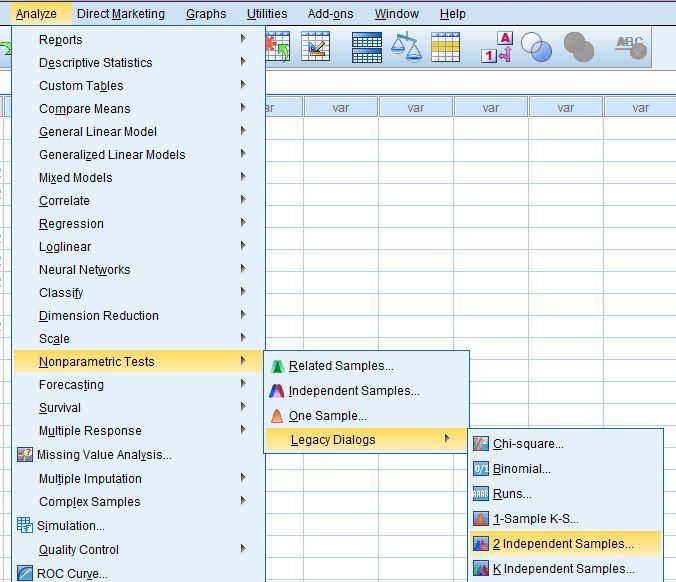Expand the Quality Control submenu arrow
The height and width of the screenshot is (582, 676).
click(243, 549)
